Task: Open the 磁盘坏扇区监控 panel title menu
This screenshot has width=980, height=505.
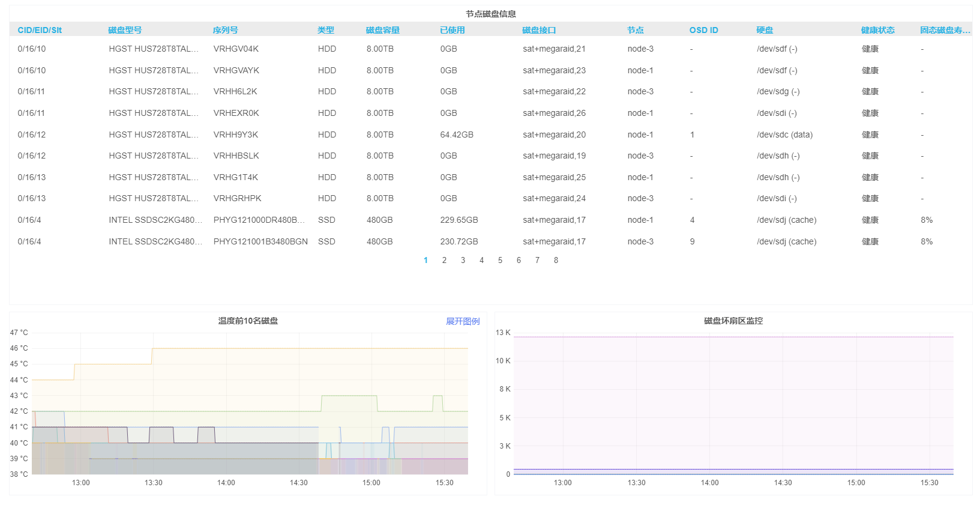Action: coord(733,321)
